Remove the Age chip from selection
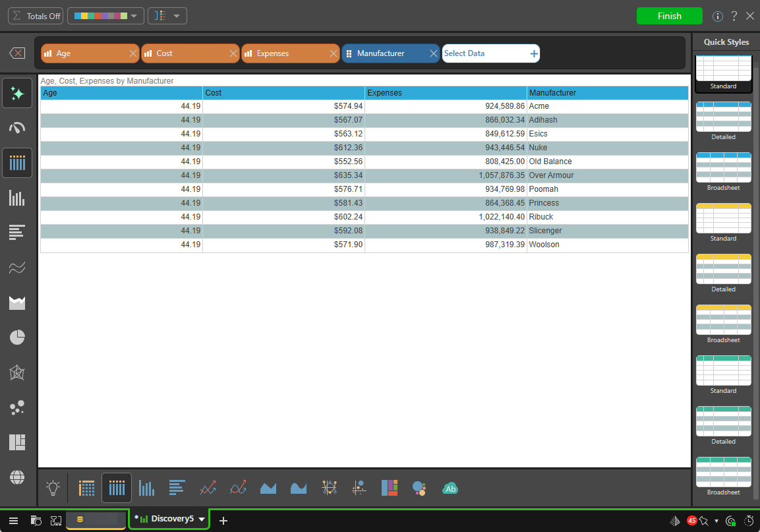 click(x=133, y=53)
